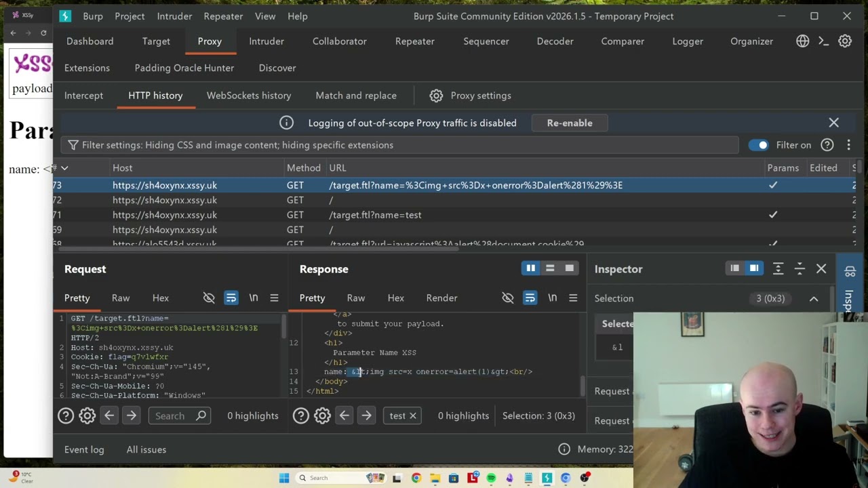Screen dimensions: 868x488
Task: Toggle hide non-printable chars in Response panel
Action: pyautogui.click(x=508, y=298)
